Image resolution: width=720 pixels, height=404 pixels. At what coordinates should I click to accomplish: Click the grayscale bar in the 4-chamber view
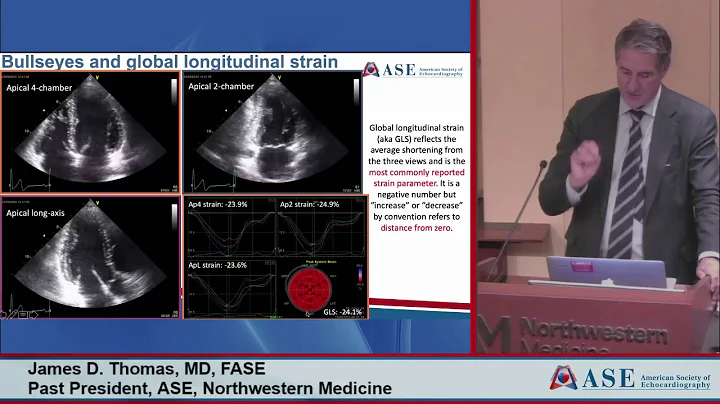coord(174,93)
